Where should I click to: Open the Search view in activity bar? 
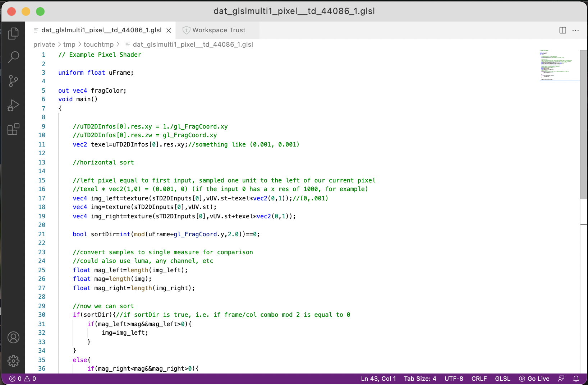pos(13,57)
